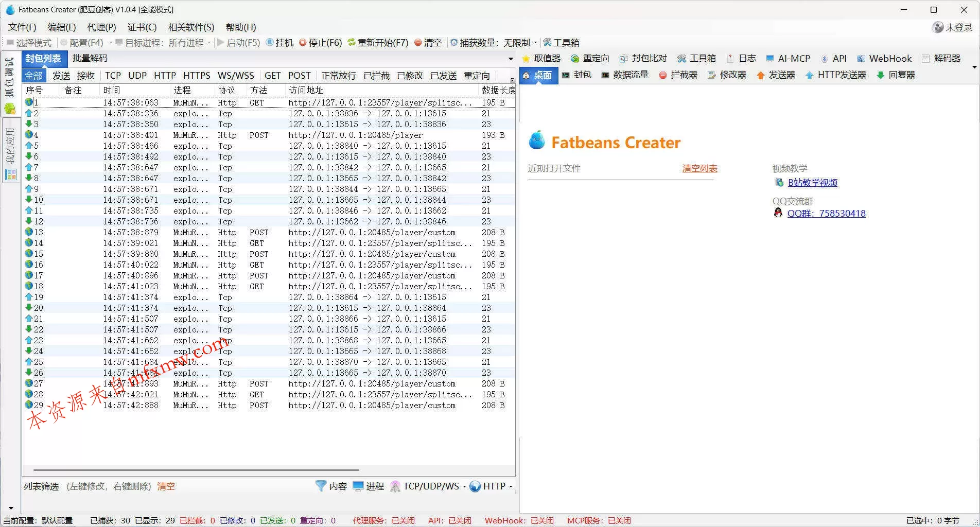
Task: Open the HTTP filter dropdown
Action: point(511,486)
